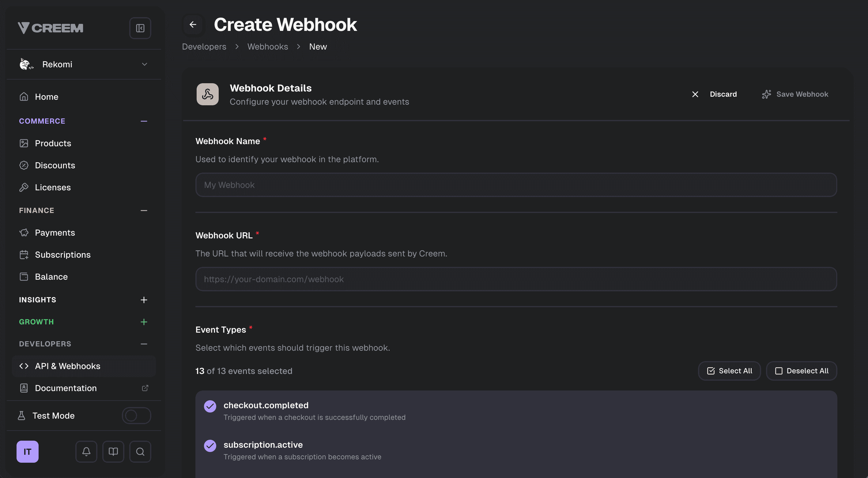Open the Products page
868x478 pixels.
[84, 144]
